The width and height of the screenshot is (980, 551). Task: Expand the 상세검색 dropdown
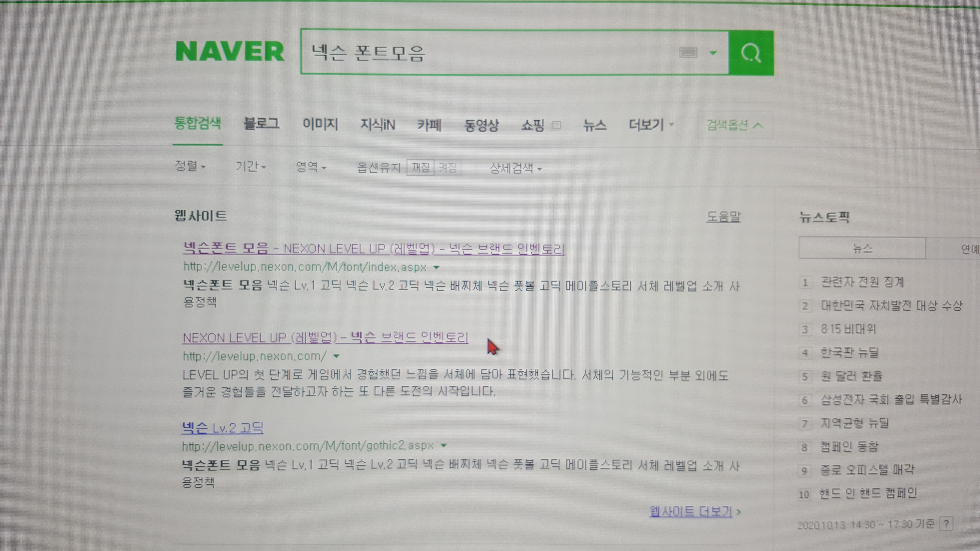click(516, 168)
